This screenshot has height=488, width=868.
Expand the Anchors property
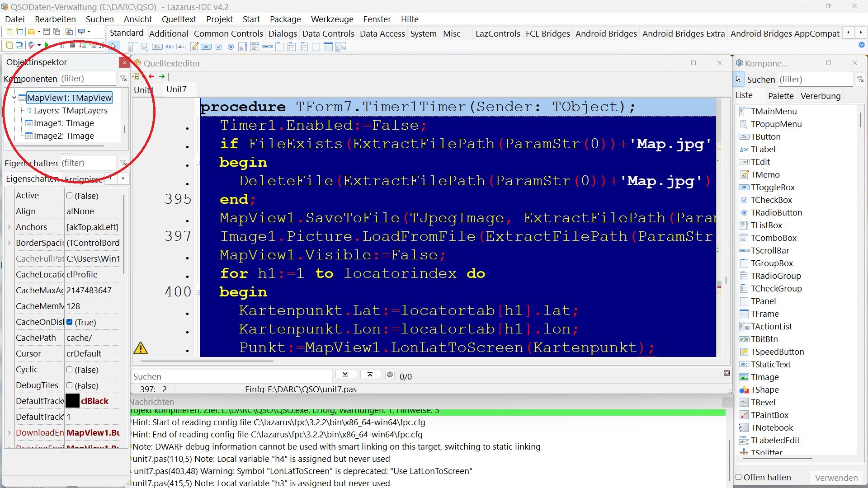tap(9, 227)
